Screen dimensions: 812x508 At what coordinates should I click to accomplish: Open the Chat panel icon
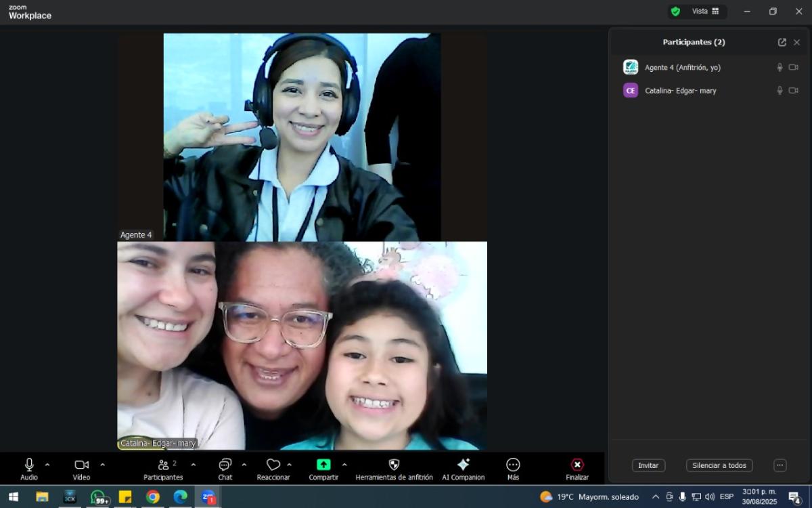point(225,465)
